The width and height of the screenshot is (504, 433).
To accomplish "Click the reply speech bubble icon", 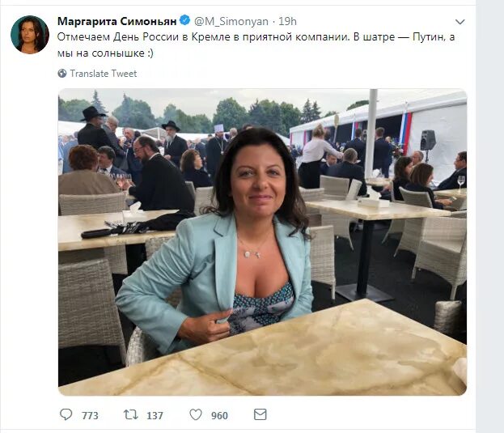I will [x=66, y=414].
